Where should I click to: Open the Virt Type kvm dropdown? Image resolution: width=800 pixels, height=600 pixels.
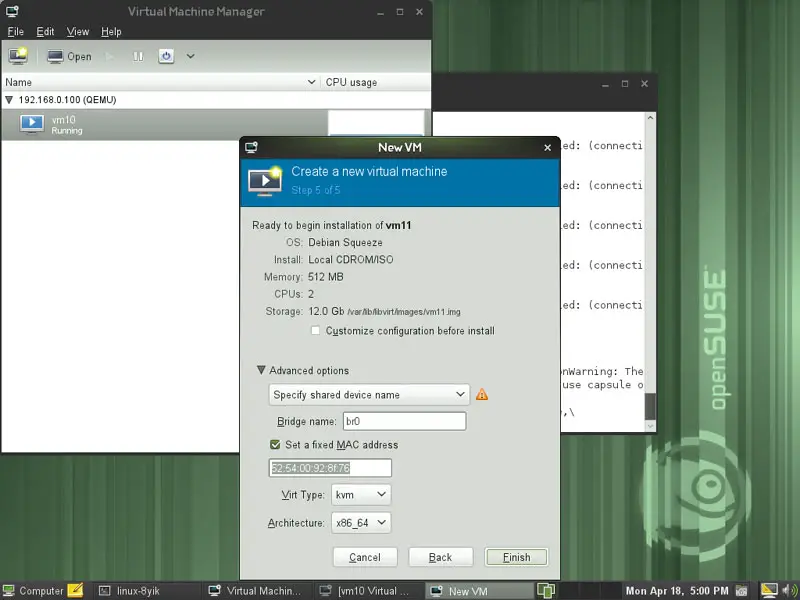point(361,495)
